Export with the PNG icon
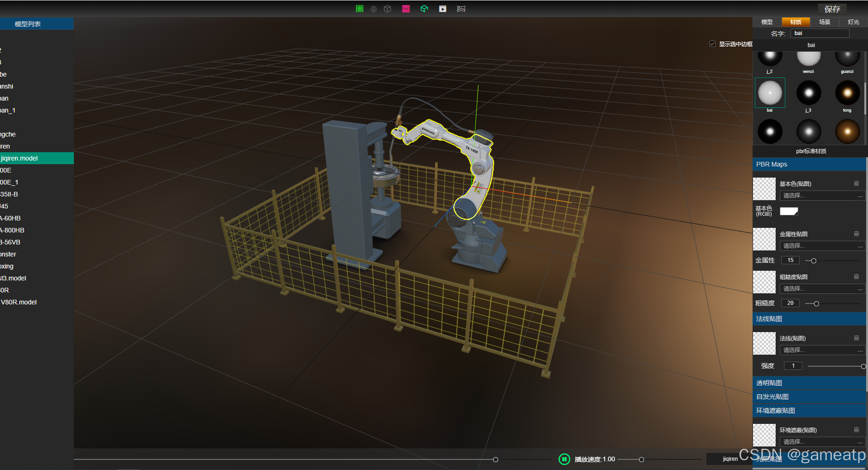Screen dimensions: 868x470 pyautogui.click(x=406, y=8)
